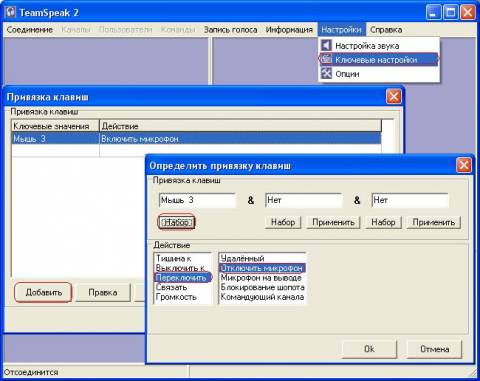Screen dimensions: 480x381
Task: Click the Добавить button
Action: (x=43, y=292)
